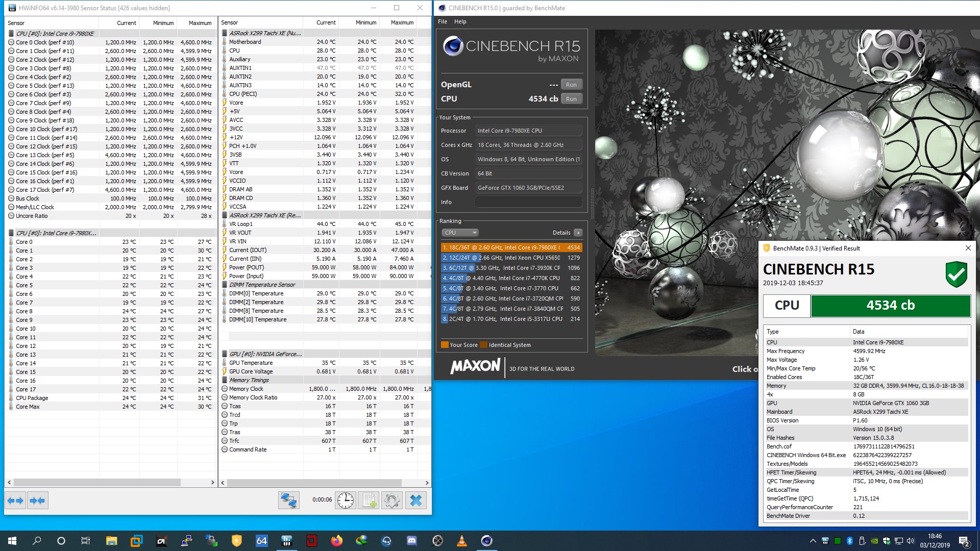
Task: Open Task View on taskbar
Action: [86, 541]
